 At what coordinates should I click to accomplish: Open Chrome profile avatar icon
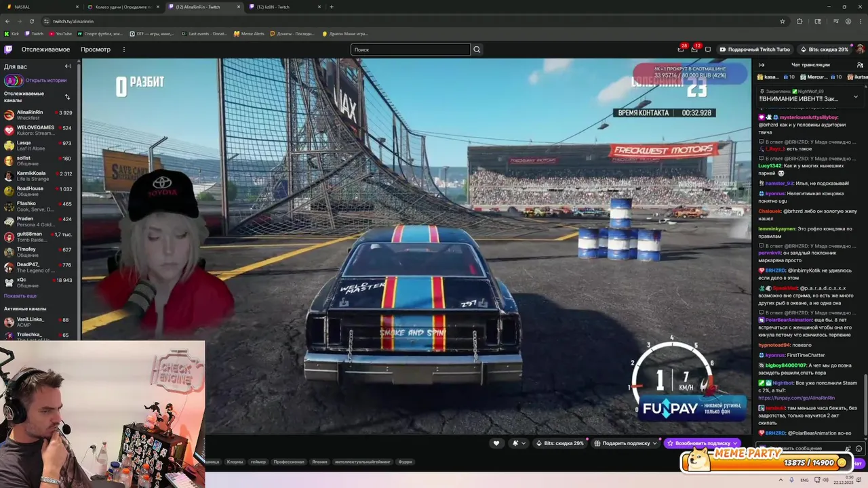pyautogui.click(x=848, y=21)
